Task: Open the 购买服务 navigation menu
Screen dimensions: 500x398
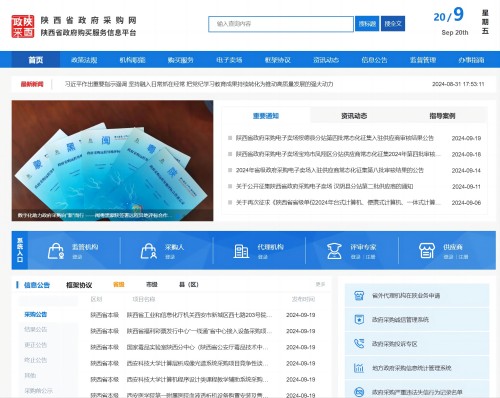Action: 181,60
